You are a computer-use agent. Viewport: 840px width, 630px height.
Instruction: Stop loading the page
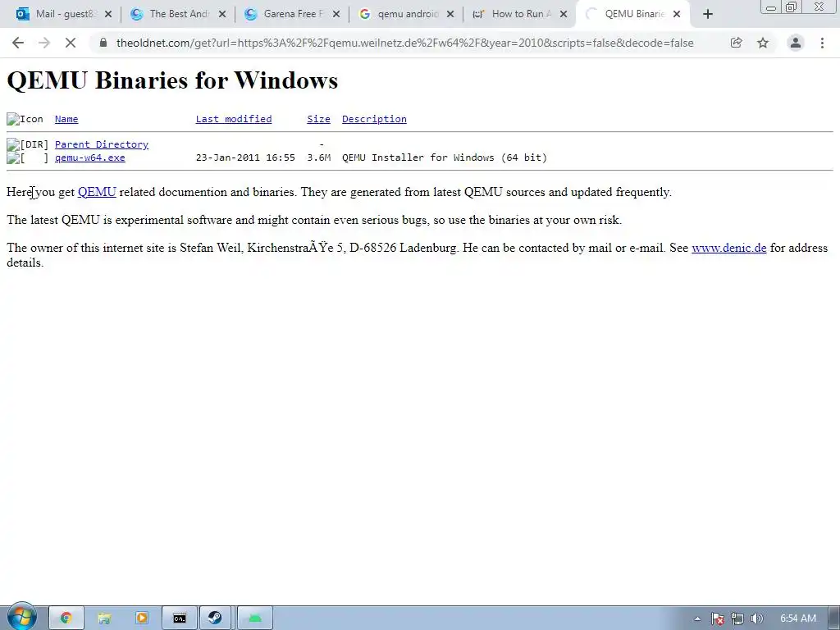71,43
